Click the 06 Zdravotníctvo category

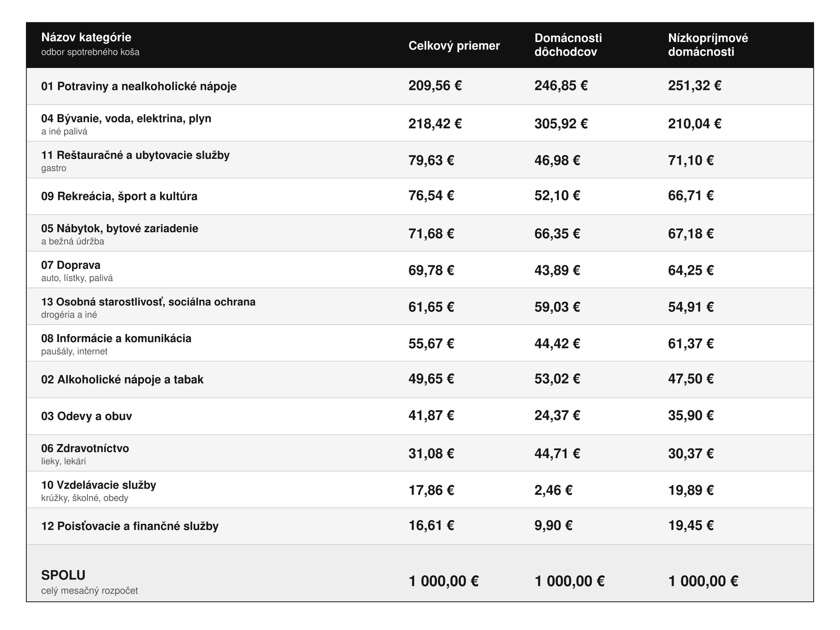[x=85, y=449]
